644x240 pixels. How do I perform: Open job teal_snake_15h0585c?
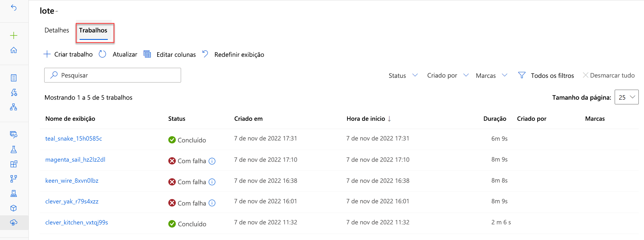tap(74, 139)
